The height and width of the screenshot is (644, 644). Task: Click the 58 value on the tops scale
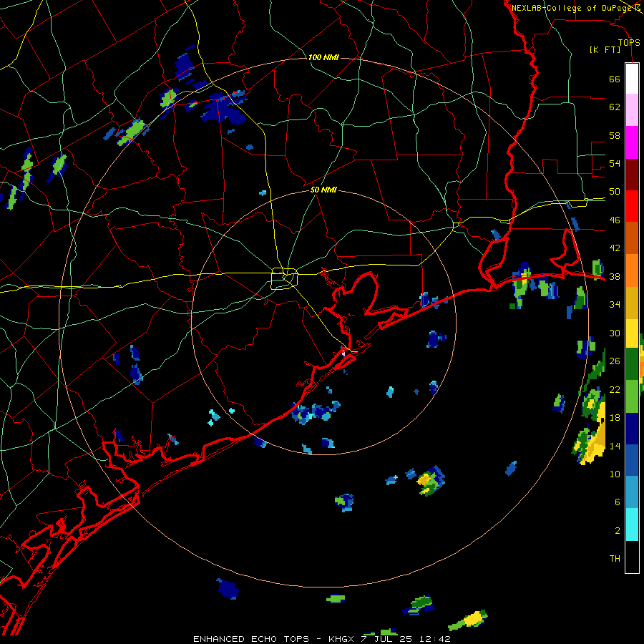[615, 135]
